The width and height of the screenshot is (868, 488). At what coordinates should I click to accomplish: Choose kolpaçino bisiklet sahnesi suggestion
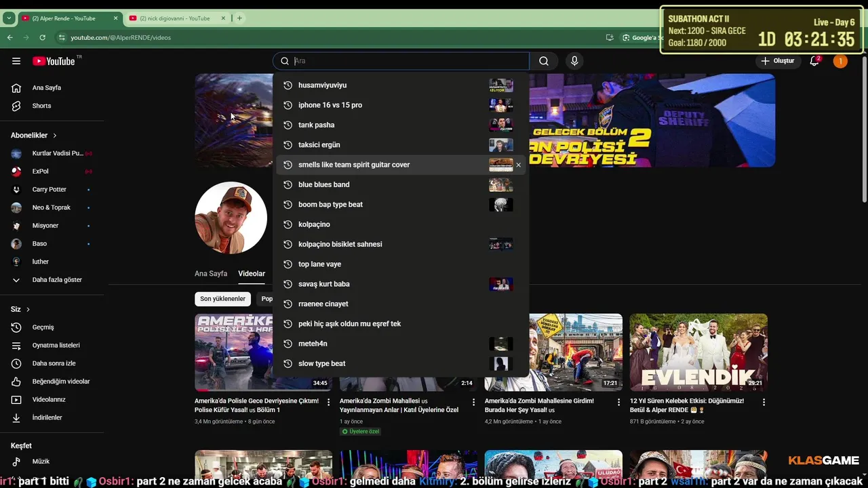coord(401,244)
